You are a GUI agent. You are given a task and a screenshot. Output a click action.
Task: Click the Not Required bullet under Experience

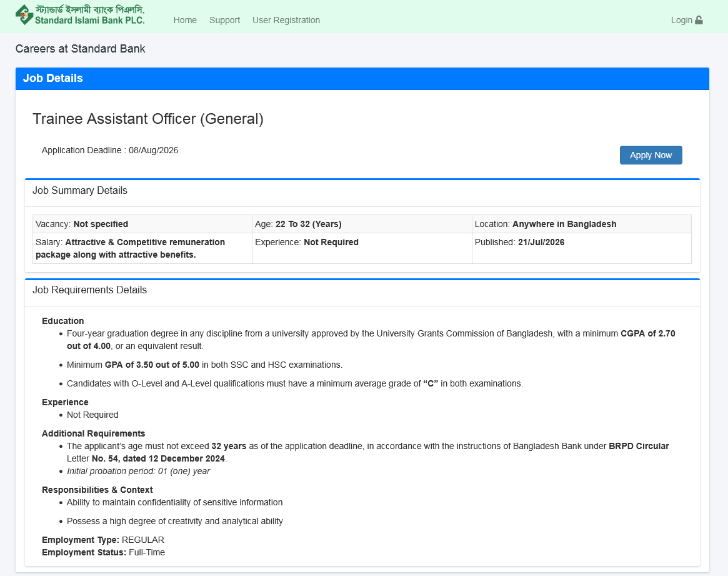tap(92, 415)
